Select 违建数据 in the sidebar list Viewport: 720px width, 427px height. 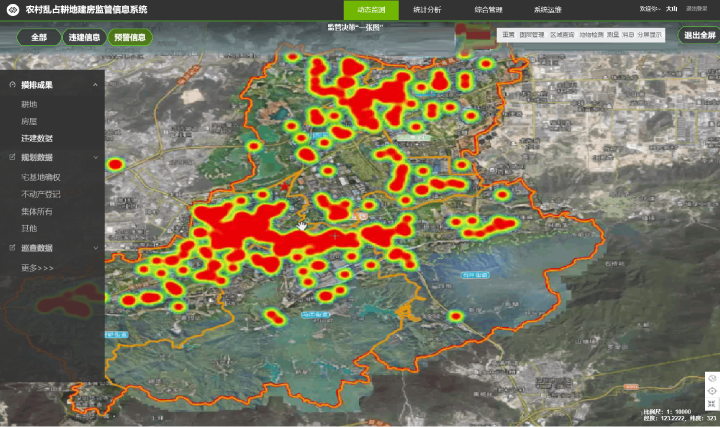pyautogui.click(x=37, y=138)
